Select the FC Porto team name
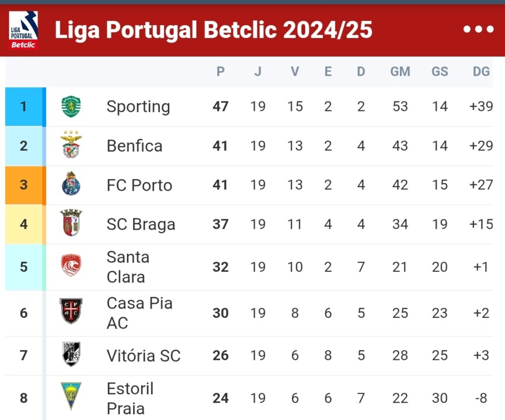The image size is (505, 420). [x=140, y=185]
